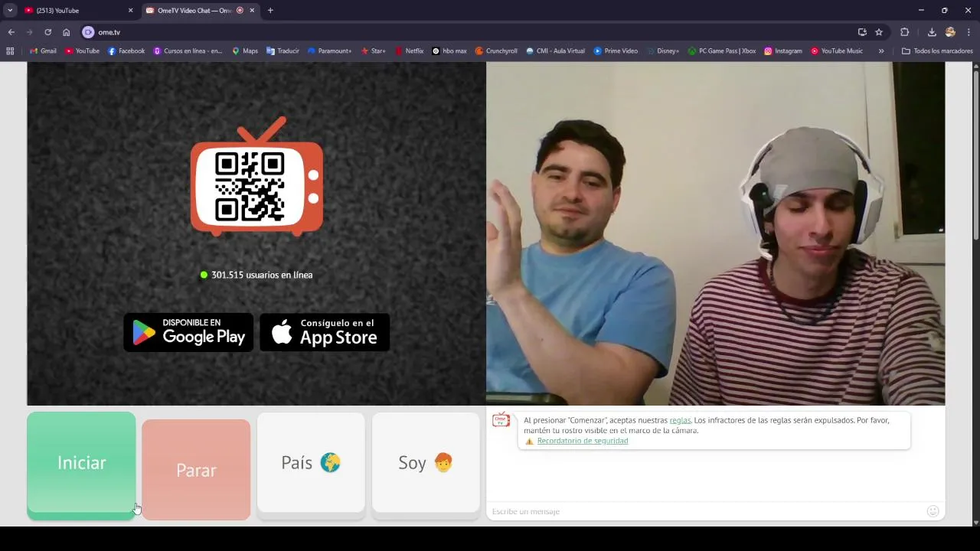Reload the ome.tv page
Viewport: 980px width, 551px height.
(47, 32)
